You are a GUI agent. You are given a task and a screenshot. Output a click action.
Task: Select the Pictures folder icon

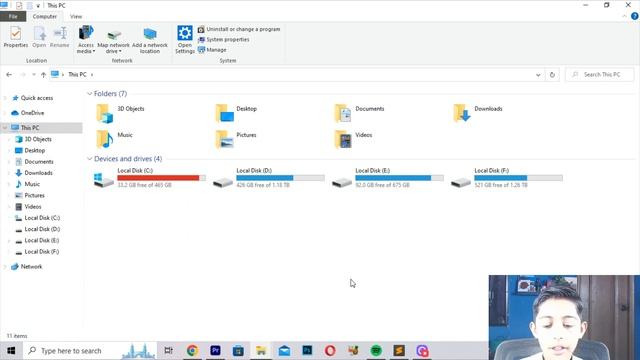click(224, 139)
